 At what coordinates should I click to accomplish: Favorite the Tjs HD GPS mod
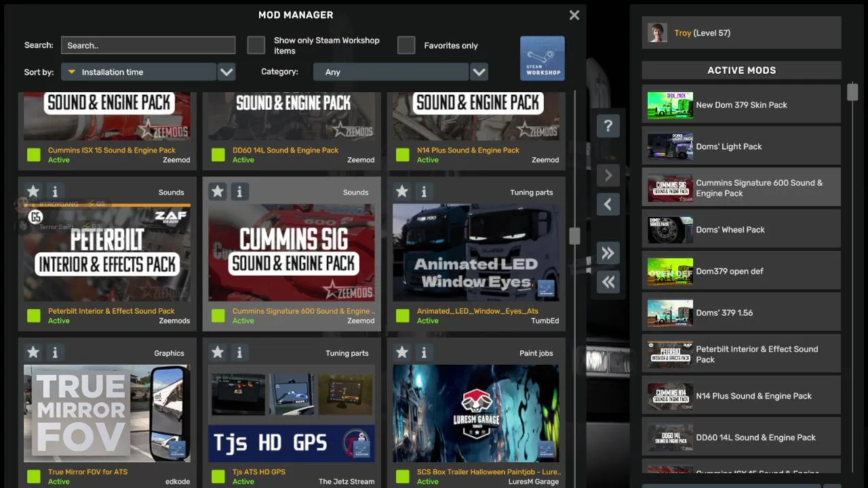tap(218, 352)
